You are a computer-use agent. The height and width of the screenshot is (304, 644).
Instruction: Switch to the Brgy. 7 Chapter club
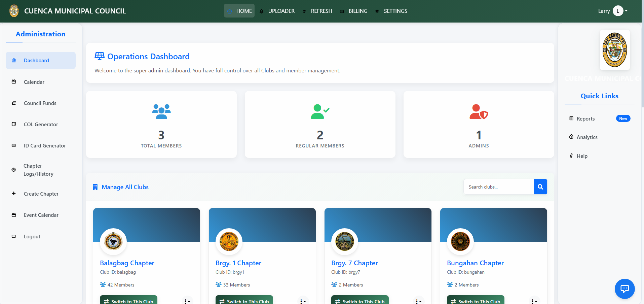(359, 301)
